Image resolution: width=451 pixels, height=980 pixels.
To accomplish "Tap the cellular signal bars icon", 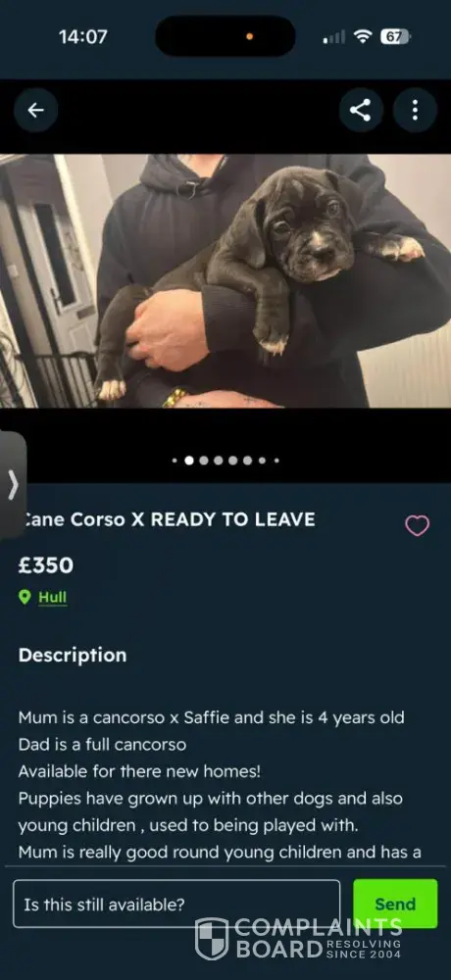I will pyautogui.click(x=334, y=37).
